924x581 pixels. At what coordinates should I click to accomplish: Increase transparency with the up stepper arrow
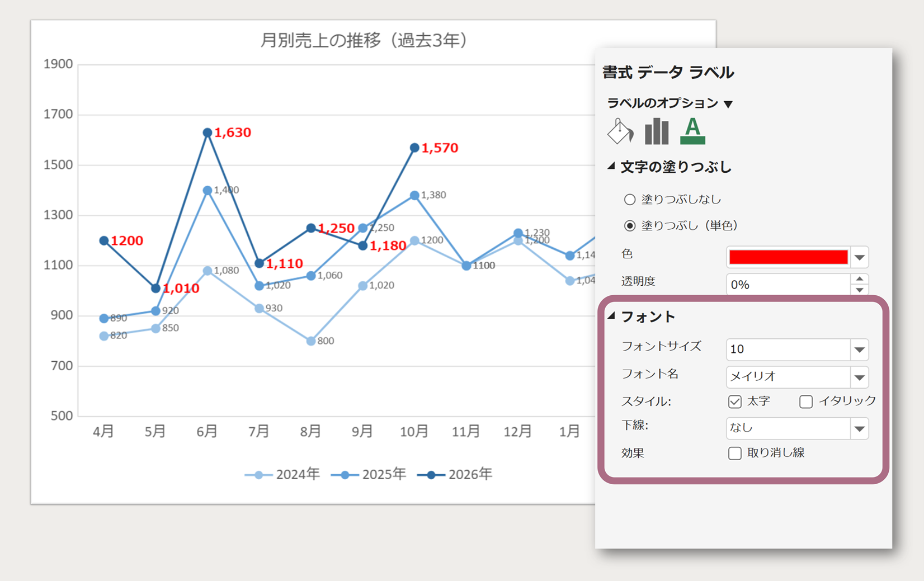860,278
